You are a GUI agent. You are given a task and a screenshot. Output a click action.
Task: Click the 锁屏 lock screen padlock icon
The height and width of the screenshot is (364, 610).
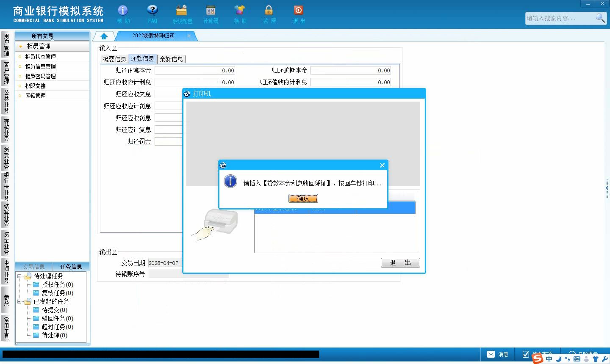coord(269,11)
